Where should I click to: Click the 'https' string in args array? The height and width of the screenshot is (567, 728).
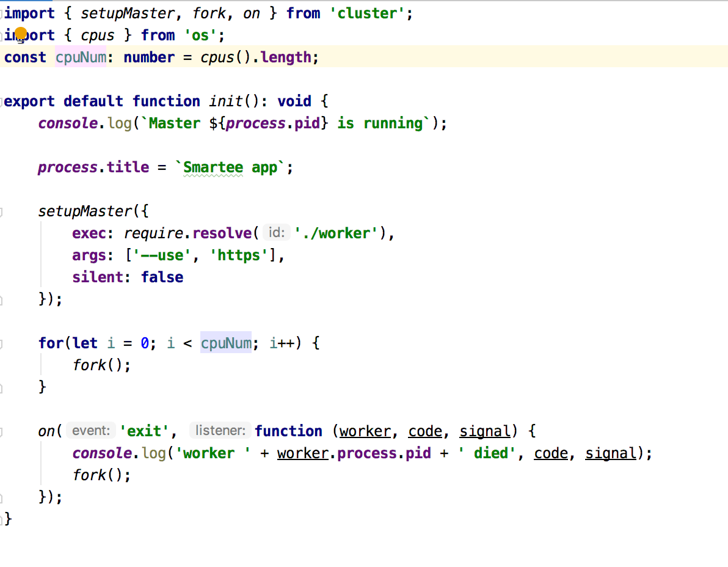(239, 255)
